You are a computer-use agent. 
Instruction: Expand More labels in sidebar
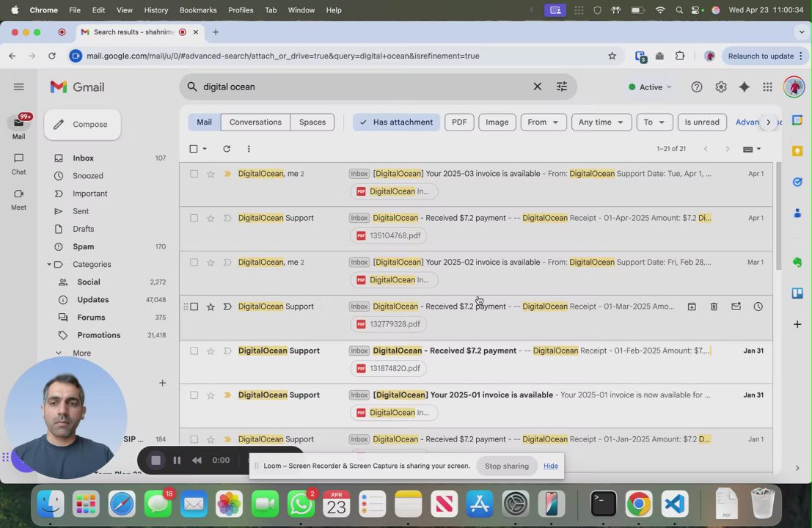tap(81, 353)
